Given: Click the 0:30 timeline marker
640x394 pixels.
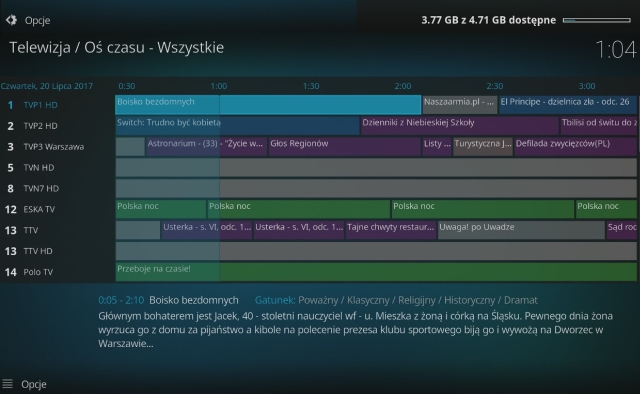Looking at the screenshot, I should (127, 86).
